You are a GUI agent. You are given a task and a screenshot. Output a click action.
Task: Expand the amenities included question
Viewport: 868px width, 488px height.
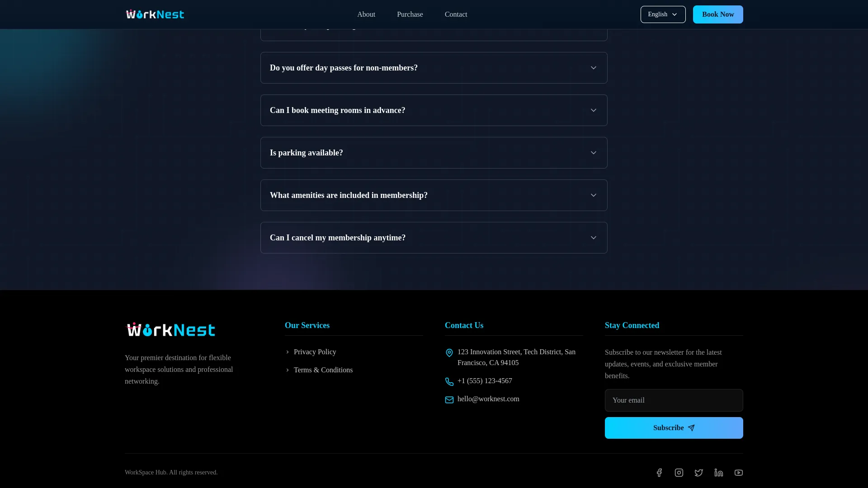434,195
